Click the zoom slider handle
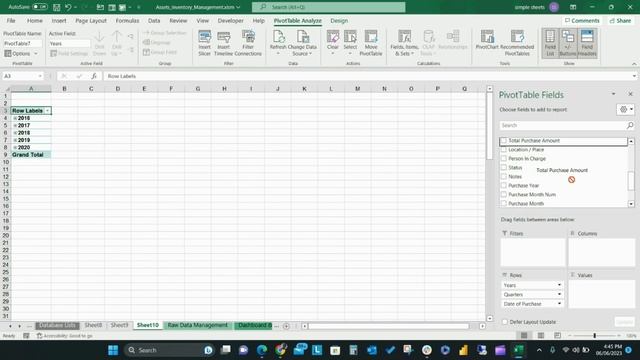This screenshot has height=360, width=640. click(x=594, y=336)
